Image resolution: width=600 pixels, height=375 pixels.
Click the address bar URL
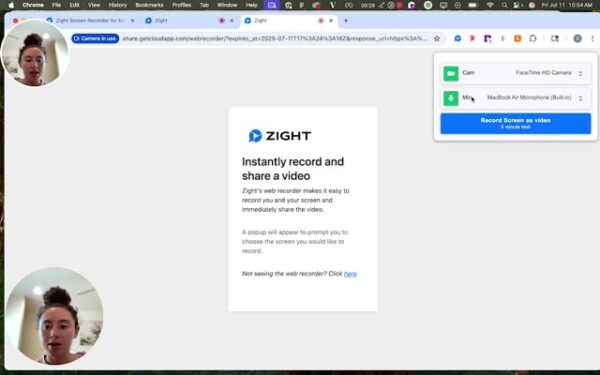pos(274,38)
